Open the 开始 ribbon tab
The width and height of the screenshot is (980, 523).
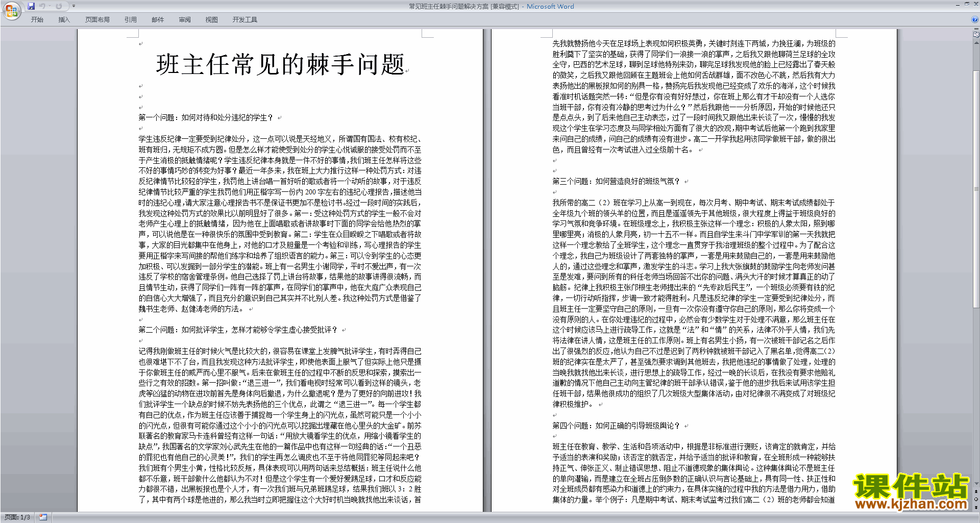click(37, 20)
